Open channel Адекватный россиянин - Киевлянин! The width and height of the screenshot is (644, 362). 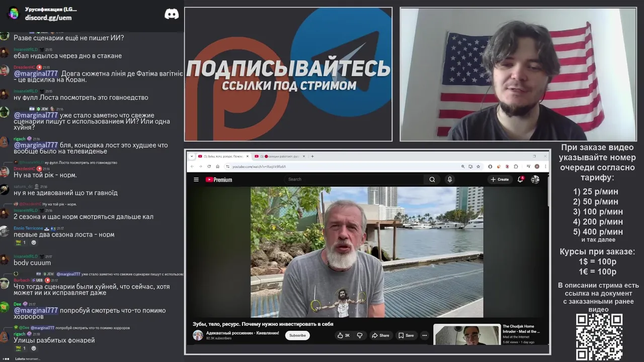click(242, 333)
